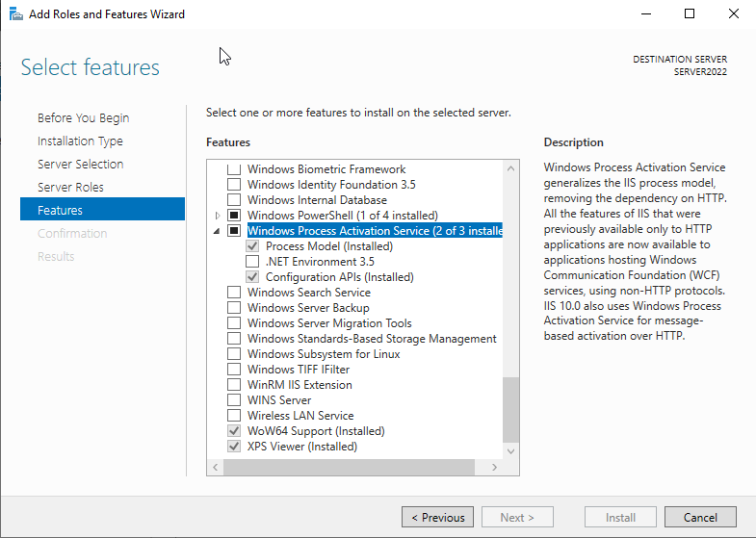The width and height of the screenshot is (756, 538).
Task: Toggle the WINS Server checkbox
Action: (x=233, y=400)
